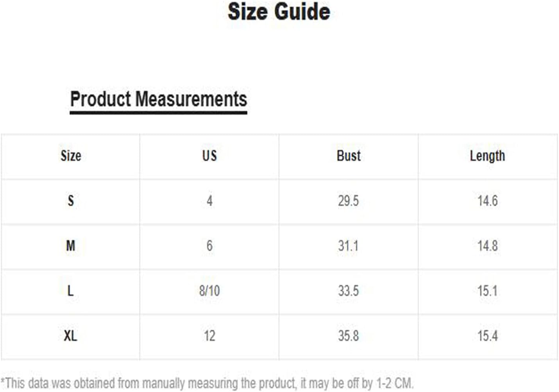Click the 29.5 bust value
Image resolution: width=559 pixels, height=392 pixels.
pos(348,201)
